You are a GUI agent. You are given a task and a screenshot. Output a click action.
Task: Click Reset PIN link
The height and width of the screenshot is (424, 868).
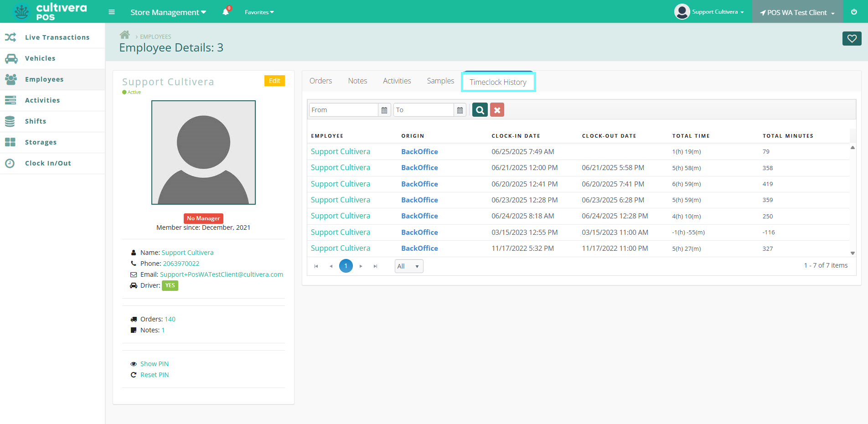tap(155, 375)
